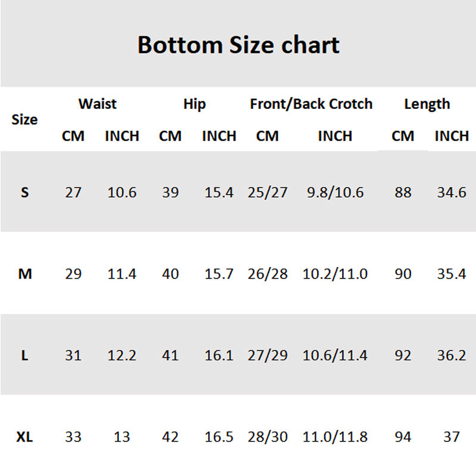Click the XL size row label
The width and height of the screenshot is (476, 476).
[x=24, y=437]
